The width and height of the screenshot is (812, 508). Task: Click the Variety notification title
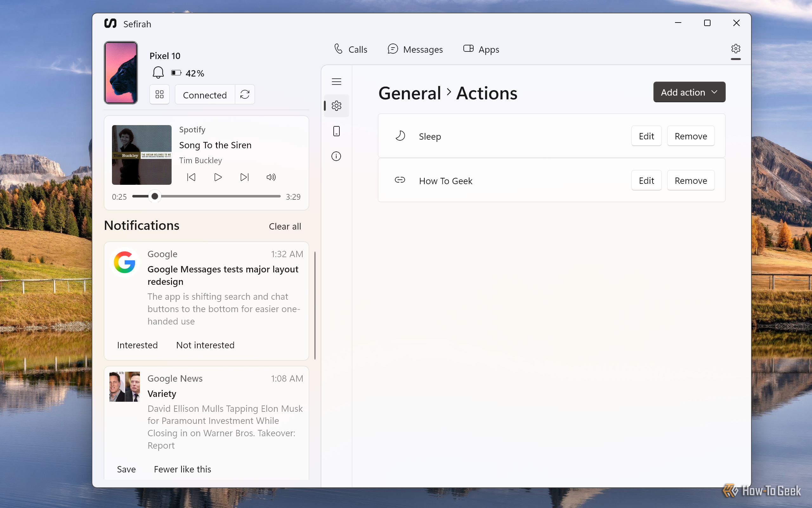pos(162,394)
